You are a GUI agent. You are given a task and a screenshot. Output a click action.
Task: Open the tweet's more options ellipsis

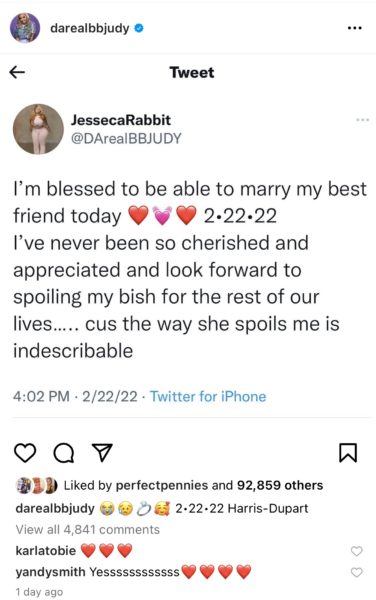[x=363, y=120]
